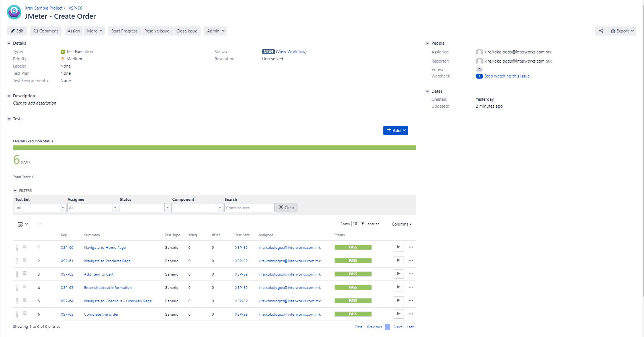Click the Xray project avatar icon
This screenshot has height=337, width=644.
[14, 12]
